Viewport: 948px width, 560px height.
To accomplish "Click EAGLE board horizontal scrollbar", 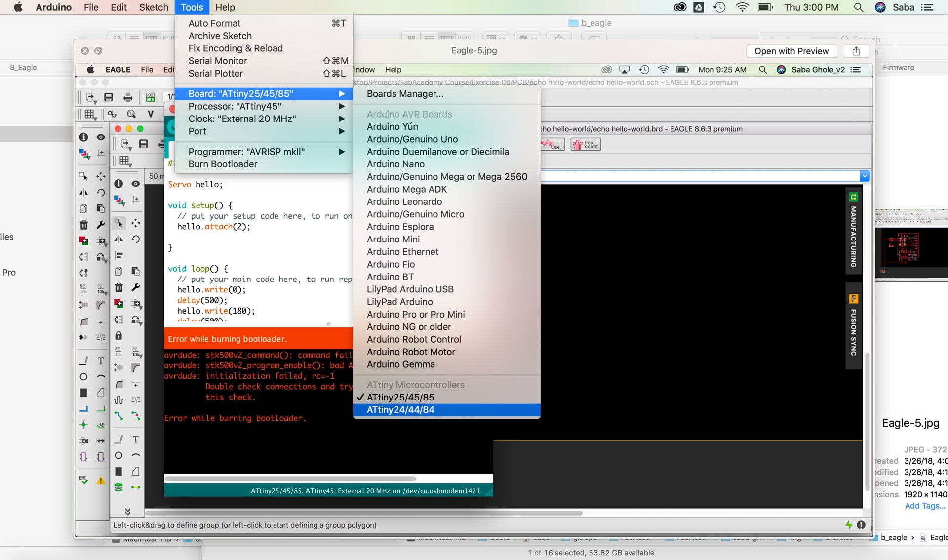I will coord(364,513).
